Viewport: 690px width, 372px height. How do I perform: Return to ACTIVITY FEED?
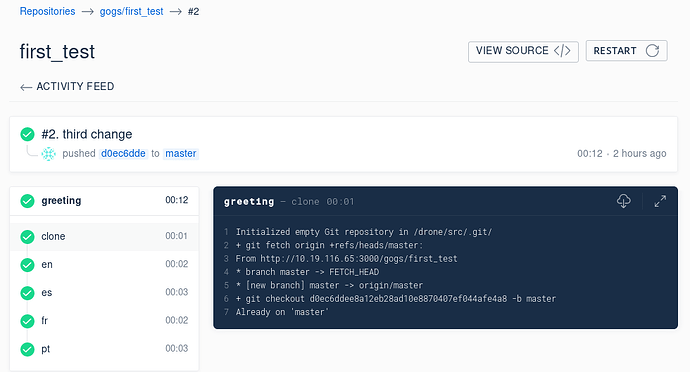tap(67, 86)
